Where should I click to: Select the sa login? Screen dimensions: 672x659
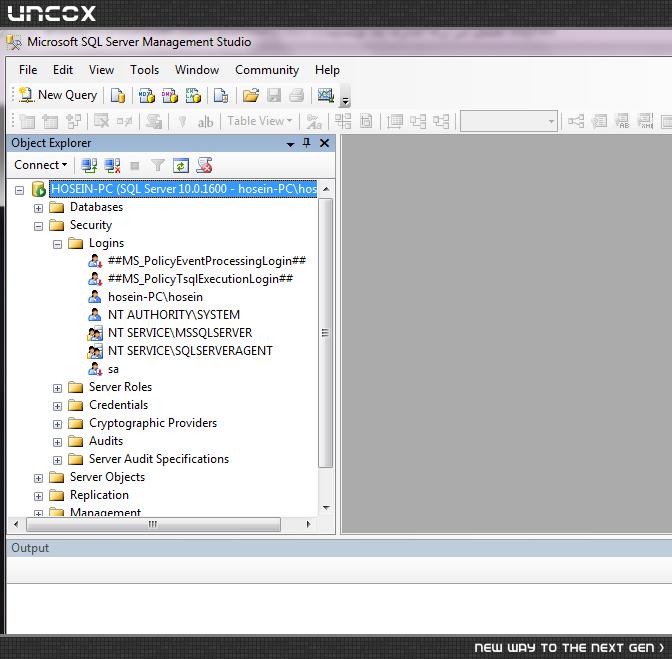click(x=113, y=369)
